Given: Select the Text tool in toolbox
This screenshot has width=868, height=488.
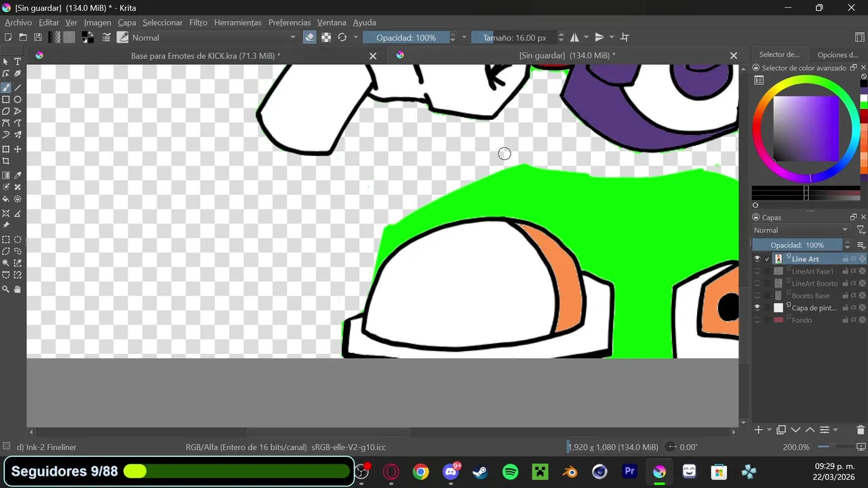Looking at the screenshot, I should pos(18,62).
